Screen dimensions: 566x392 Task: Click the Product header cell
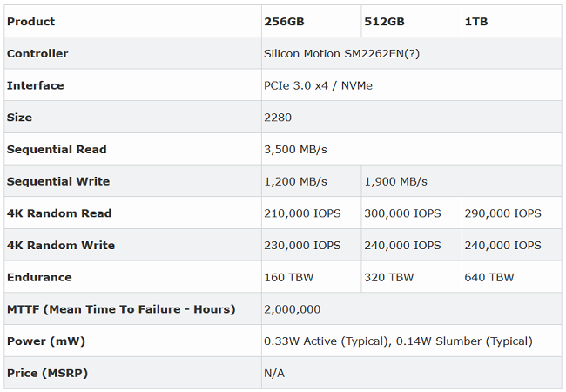tap(30, 22)
